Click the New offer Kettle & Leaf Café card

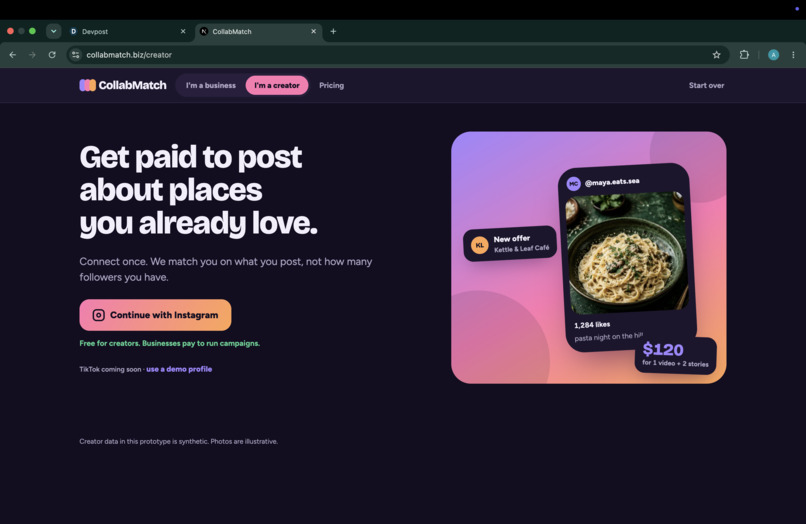pos(510,244)
